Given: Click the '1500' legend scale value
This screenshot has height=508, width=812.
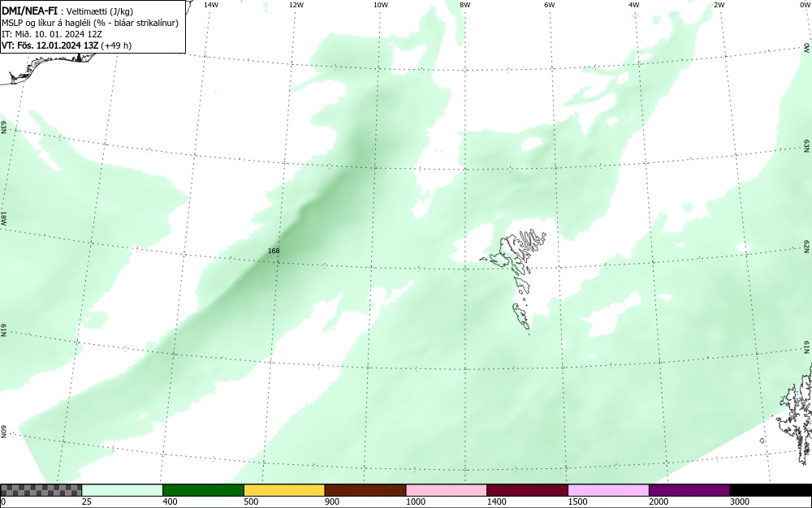Looking at the screenshot, I should tap(577, 502).
